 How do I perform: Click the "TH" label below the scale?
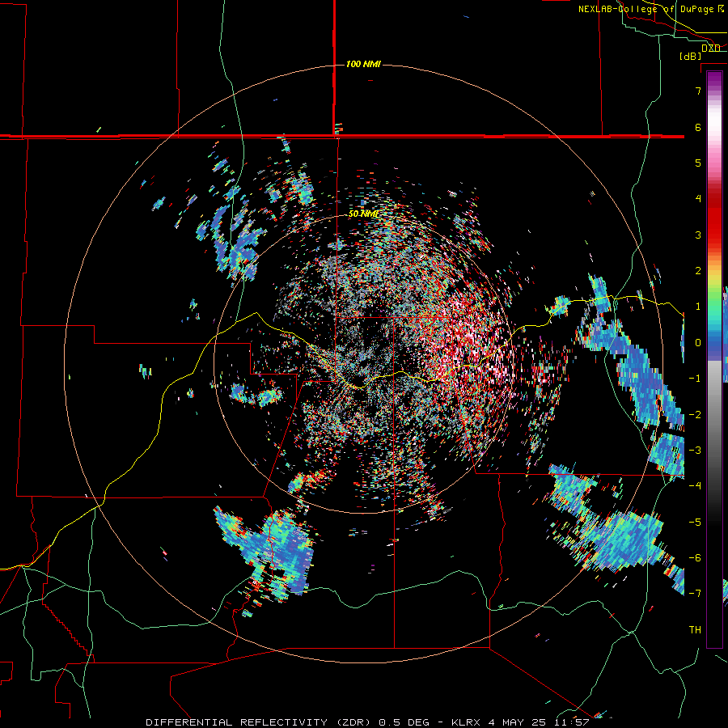point(695,630)
